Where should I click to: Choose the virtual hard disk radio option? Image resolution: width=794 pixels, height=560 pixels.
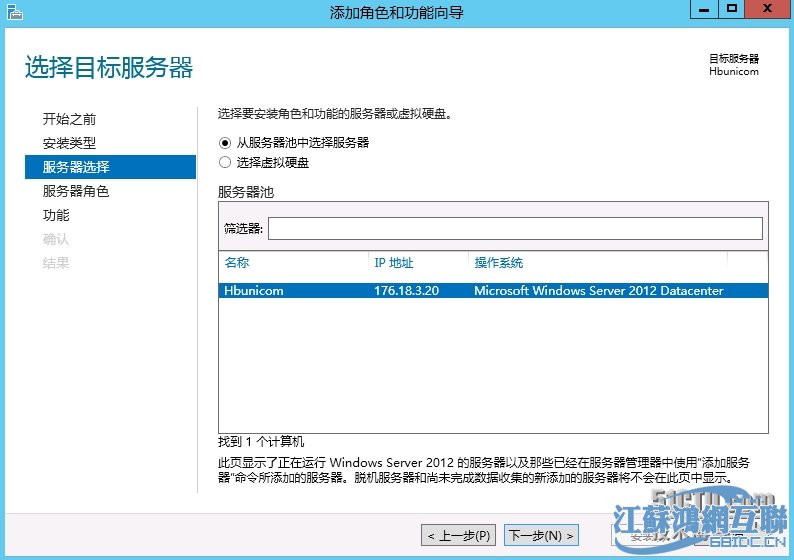[225, 163]
